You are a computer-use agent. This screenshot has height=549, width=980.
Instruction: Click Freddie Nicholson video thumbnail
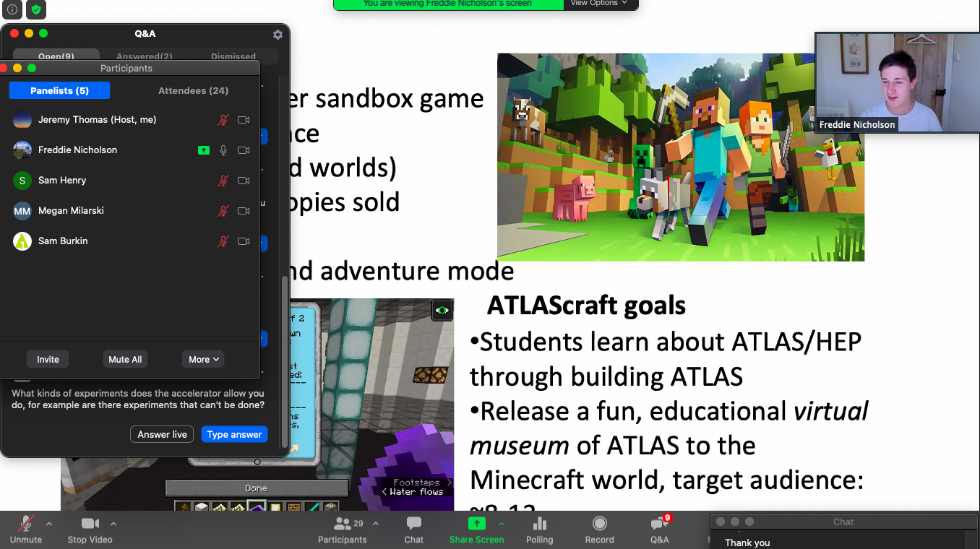coord(897,82)
